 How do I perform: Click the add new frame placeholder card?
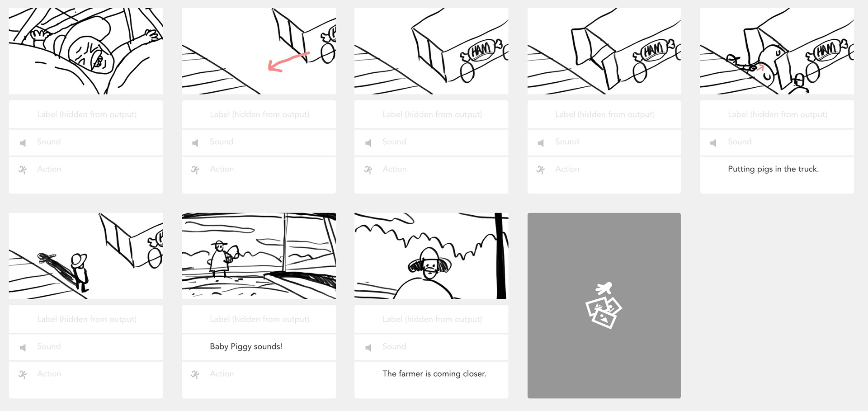pyautogui.click(x=604, y=305)
